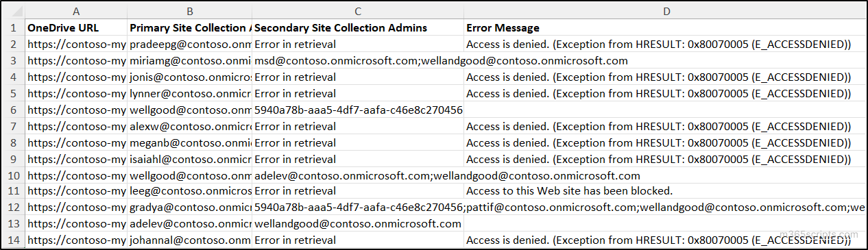This screenshot has height=250, width=868.
Task: Select the msd@contoso secondary admins cell
Action: [357, 61]
